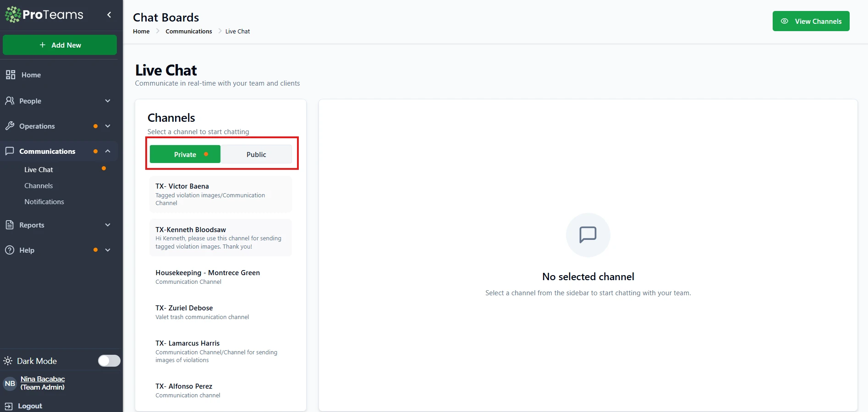Screen dimensions: 868x412
Task: Expand the Operations menu chevron
Action: tap(108, 126)
